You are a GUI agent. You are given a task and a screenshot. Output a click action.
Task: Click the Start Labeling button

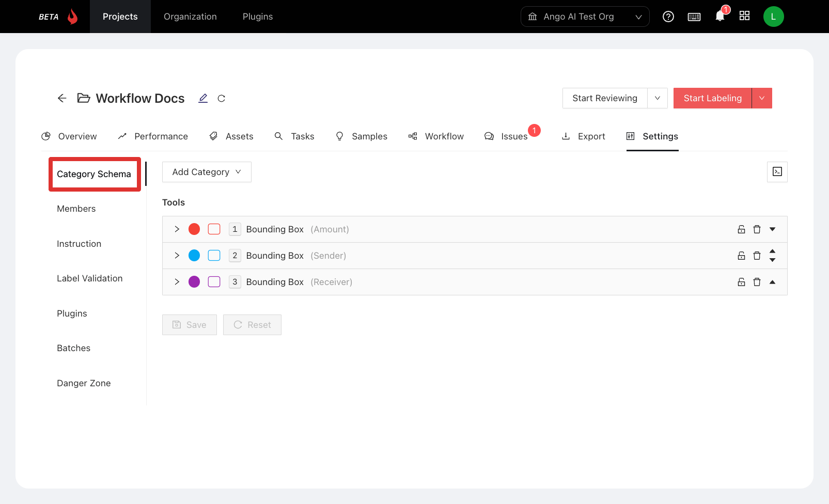(712, 98)
